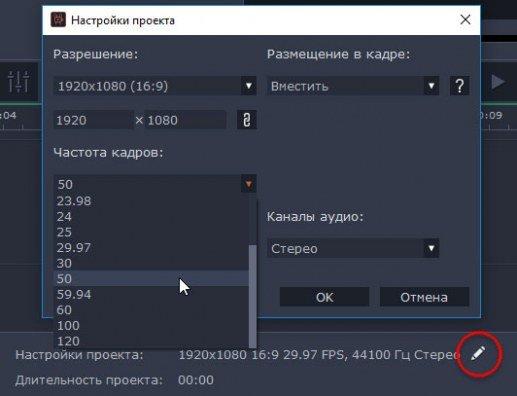Click the project duration value 00:00
The width and height of the screenshot is (517, 396).
(x=196, y=380)
